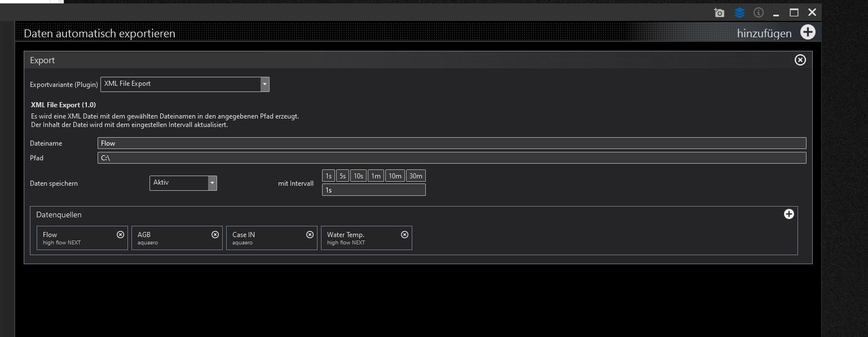The width and height of the screenshot is (868, 337).
Task: Click the hinzufügen plus icon
Action: click(808, 32)
